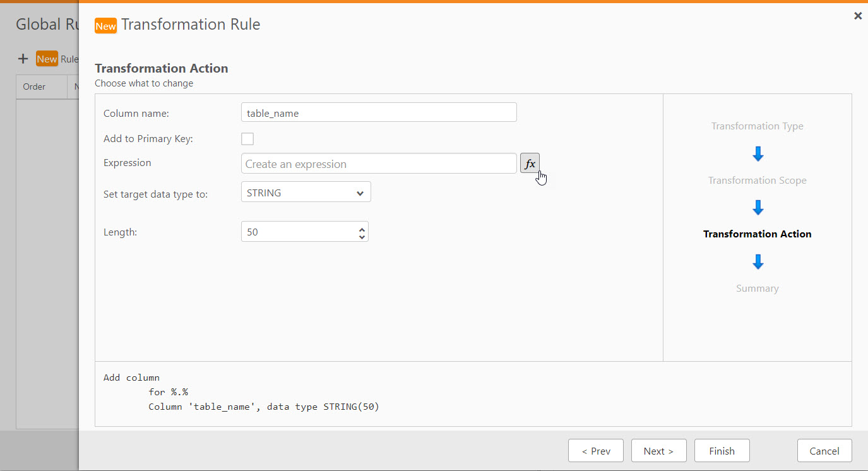The width and height of the screenshot is (868, 471).
Task: Close the Transformation Rule dialog
Action: click(x=858, y=16)
